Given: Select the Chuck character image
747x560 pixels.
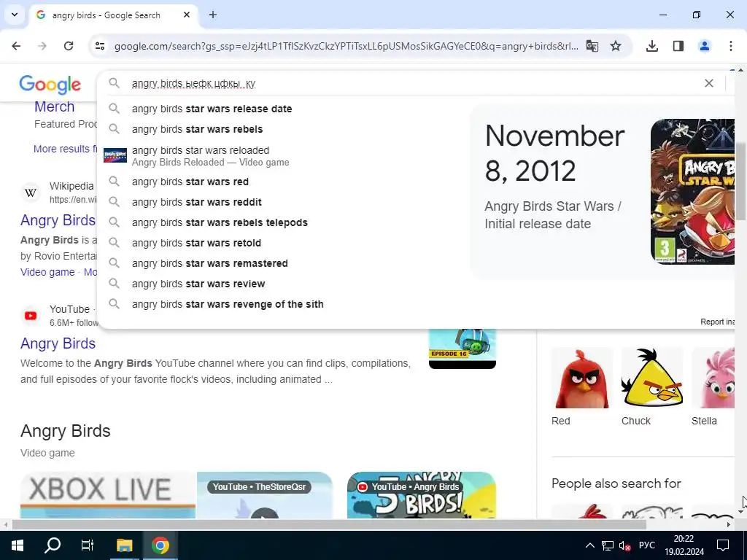Looking at the screenshot, I should (651, 378).
